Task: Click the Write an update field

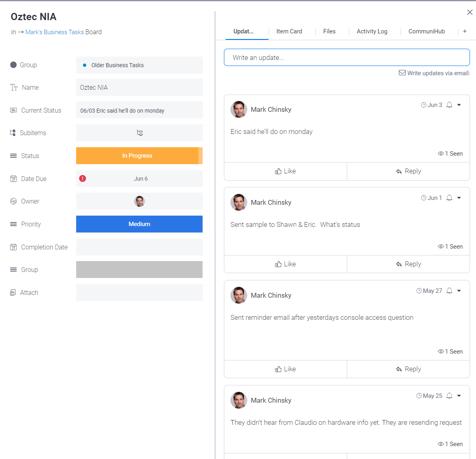Action: pyautogui.click(x=347, y=57)
